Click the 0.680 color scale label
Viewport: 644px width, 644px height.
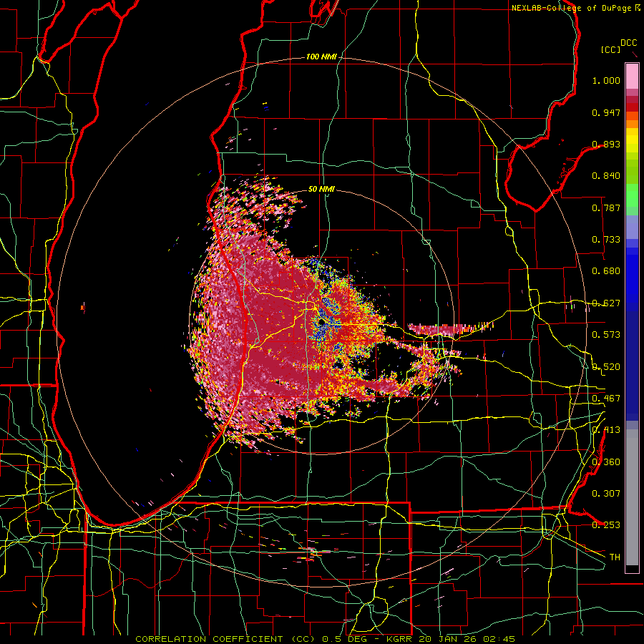[x=606, y=271]
